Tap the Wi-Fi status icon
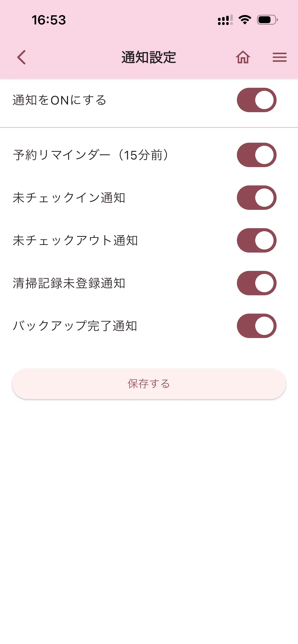The image size is (298, 644). pyautogui.click(x=245, y=20)
